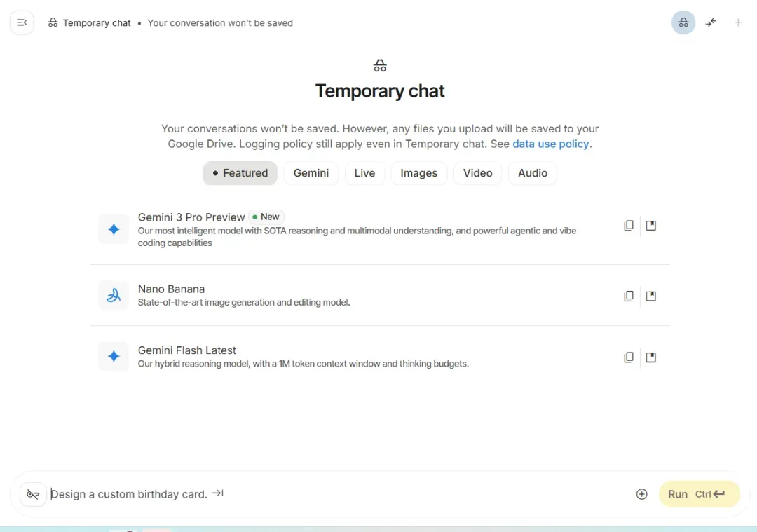This screenshot has width=757, height=532.
Task: Click the Nano Banana banana icon
Action: tap(114, 295)
